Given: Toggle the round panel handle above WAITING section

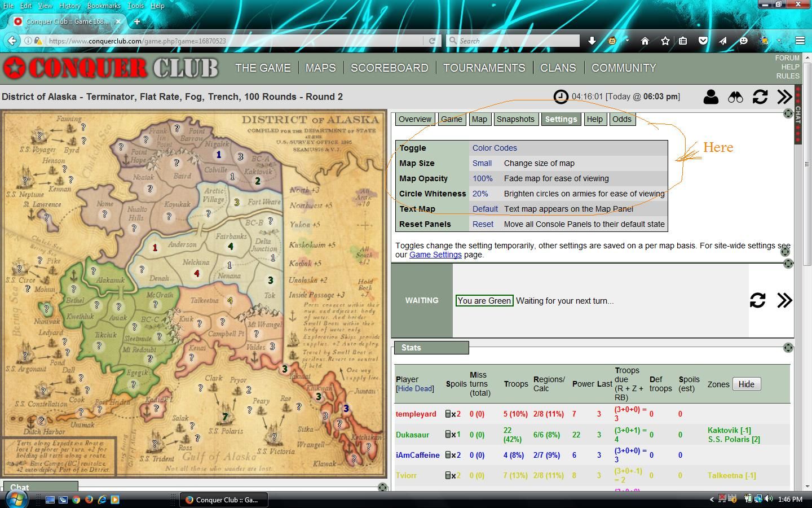Looking at the screenshot, I should coord(788,264).
